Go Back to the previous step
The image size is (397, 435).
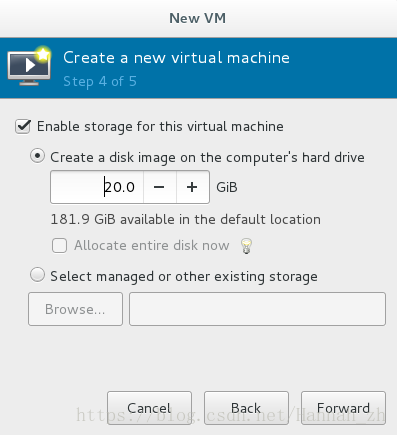click(246, 408)
